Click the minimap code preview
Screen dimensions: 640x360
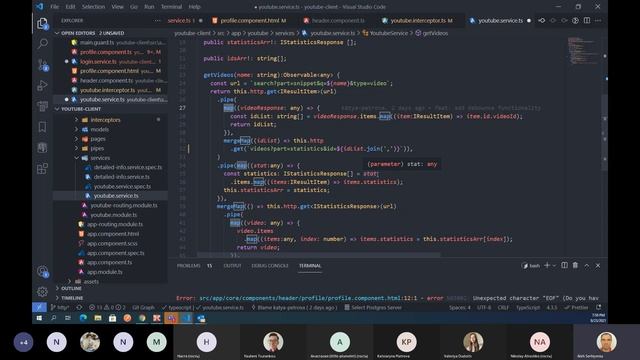(583, 51)
